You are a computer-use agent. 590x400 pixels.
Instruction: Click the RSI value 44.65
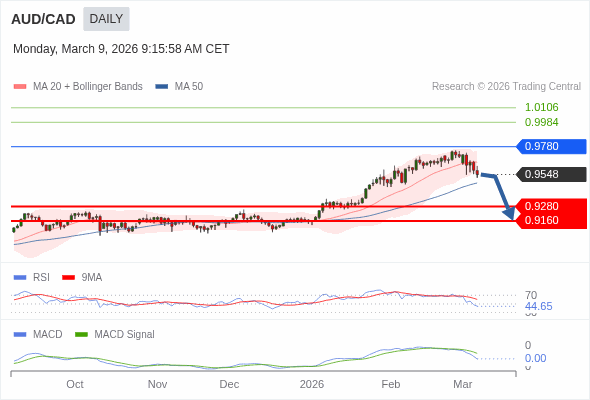coord(538,306)
